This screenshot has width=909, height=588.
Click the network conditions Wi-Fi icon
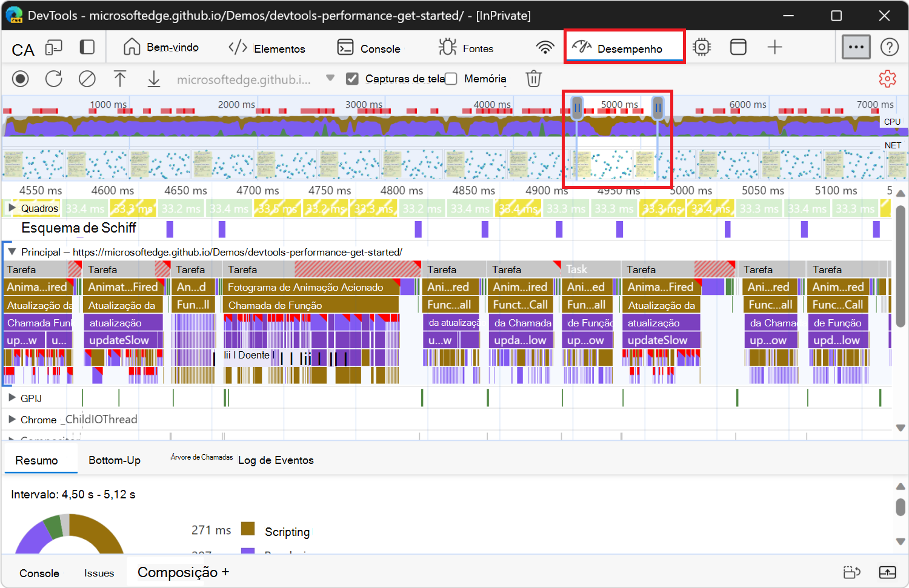(x=545, y=47)
